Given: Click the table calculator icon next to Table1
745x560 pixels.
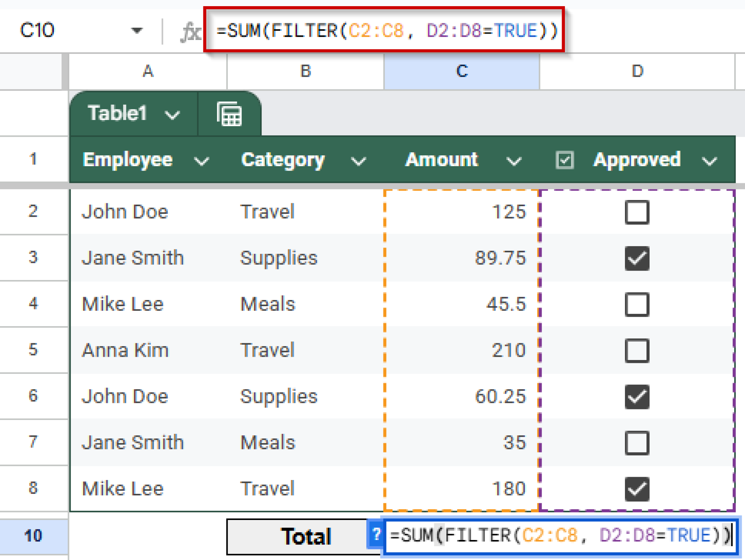Looking at the screenshot, I should (x=230, y=114).
